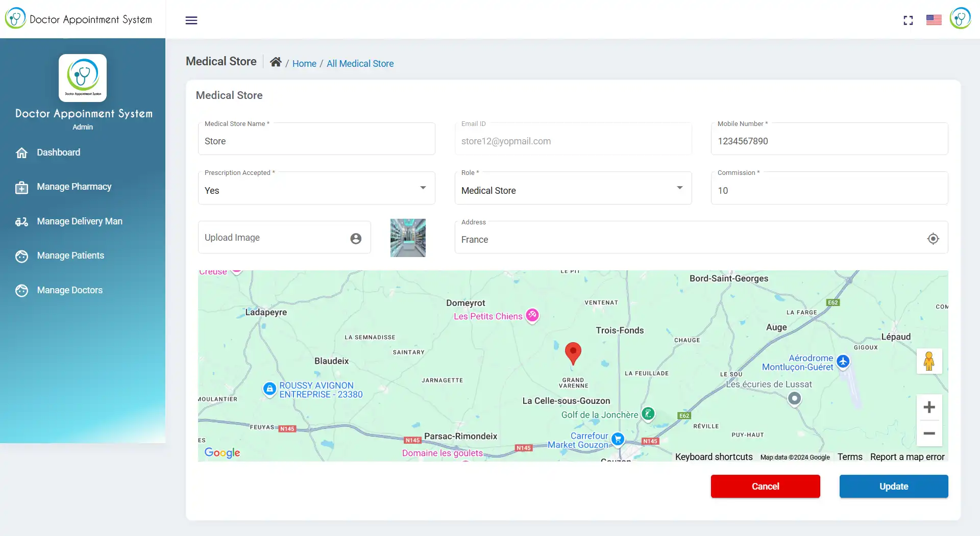Image resolution: width=980 pixels, height=536 pixels.
Task: Go to Home breadcrumb link
Action: [304, 63]
